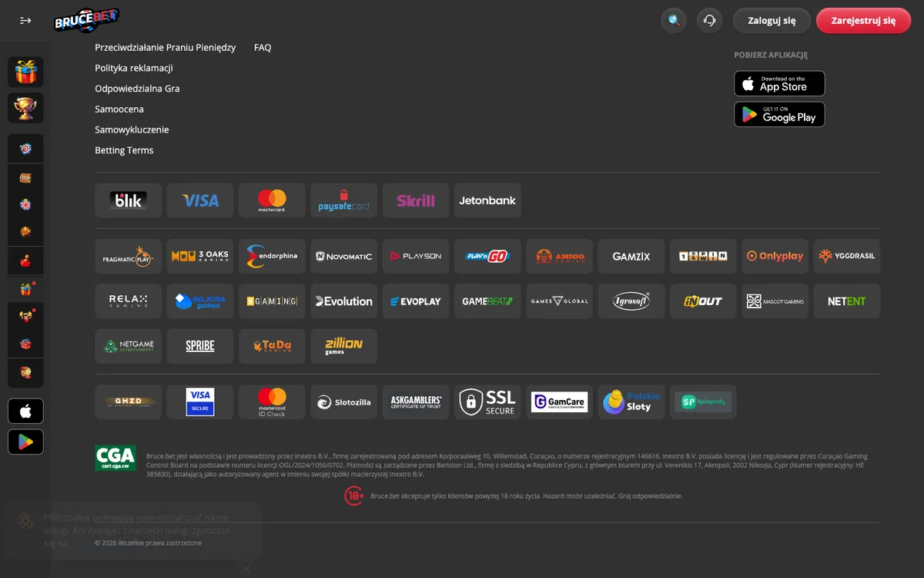
Task: Open the search magnifier icon
Action: [x=674, y=21]
